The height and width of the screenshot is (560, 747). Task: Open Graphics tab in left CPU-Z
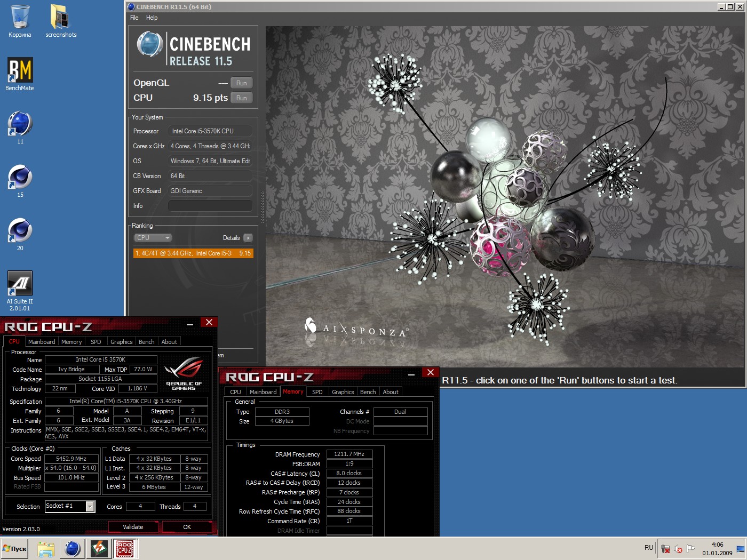tap(122, 342)
